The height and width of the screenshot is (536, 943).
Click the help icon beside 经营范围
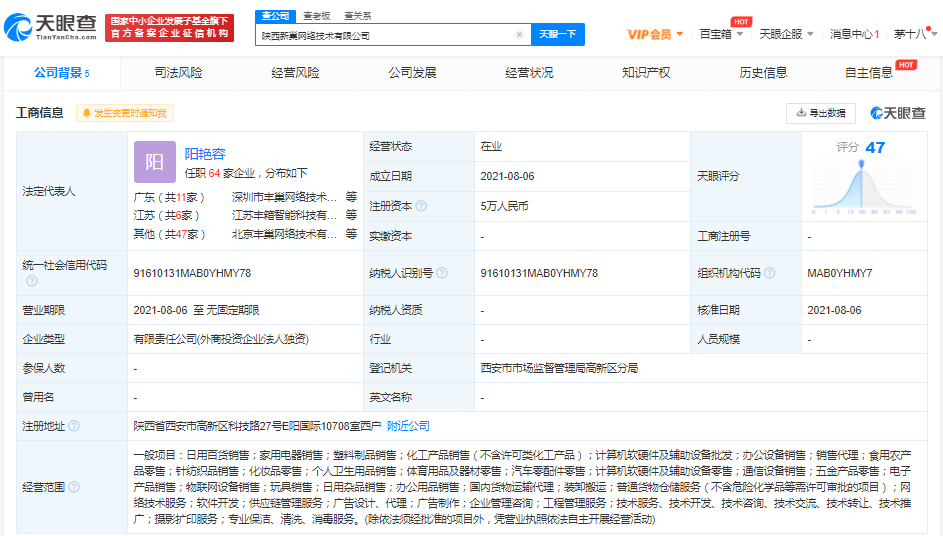[x=74, y=487]
